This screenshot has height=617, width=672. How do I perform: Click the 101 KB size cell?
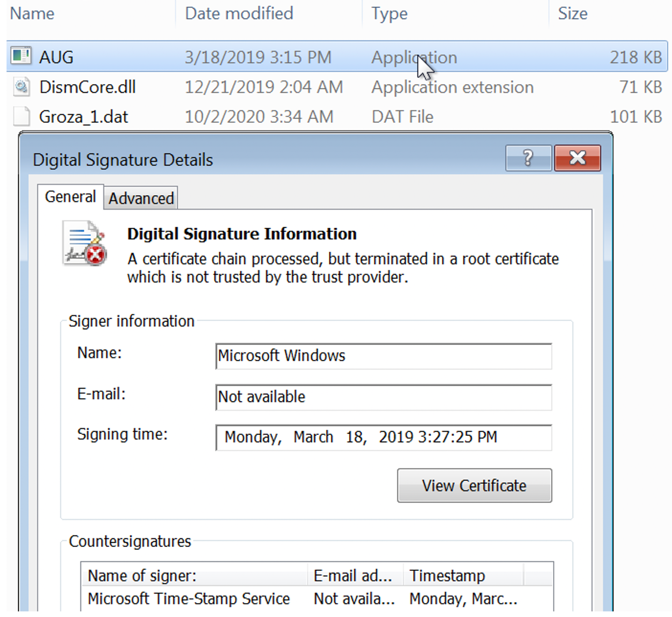636,117
